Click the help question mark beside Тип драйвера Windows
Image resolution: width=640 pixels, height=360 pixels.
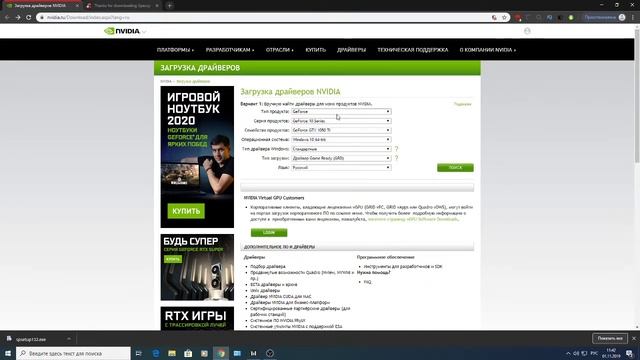tap(396, 149)
